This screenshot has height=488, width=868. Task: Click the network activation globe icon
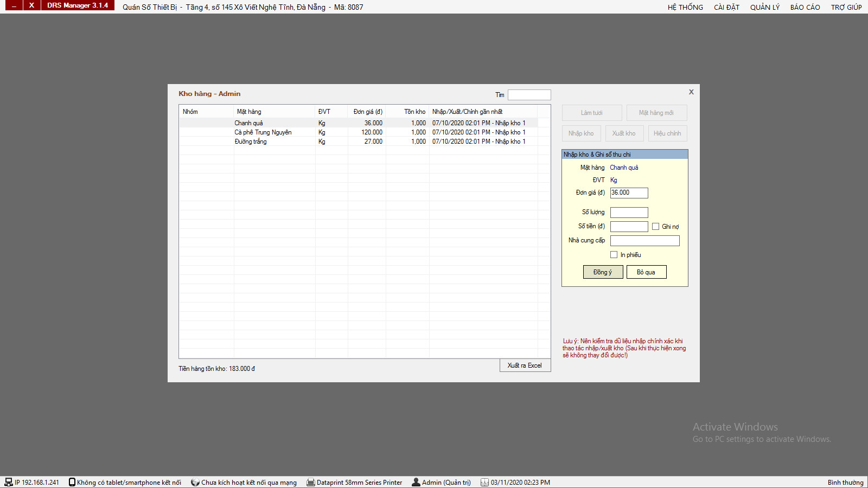point(195,483)
